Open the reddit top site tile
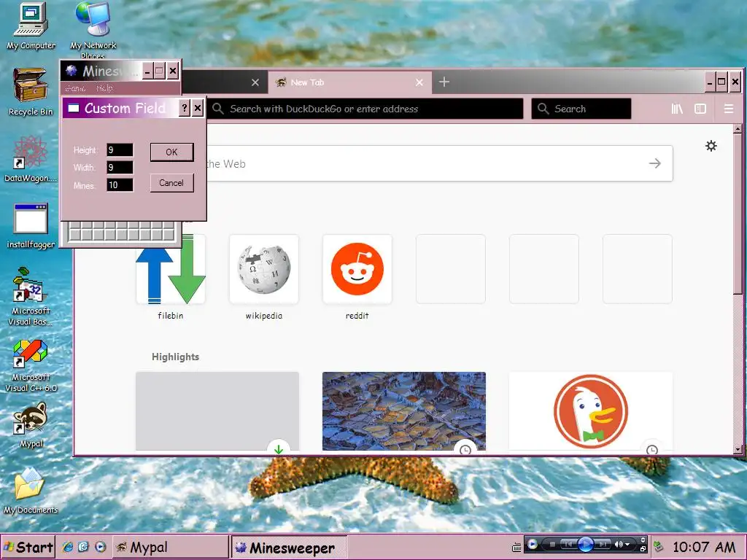Viewport: 747px width, 560px height. coord(357,277)
